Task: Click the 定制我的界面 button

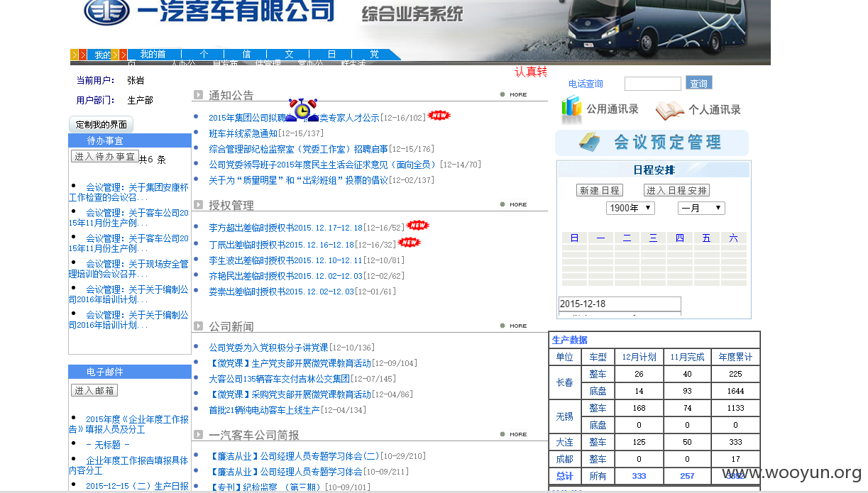Action: click(101, 124)
